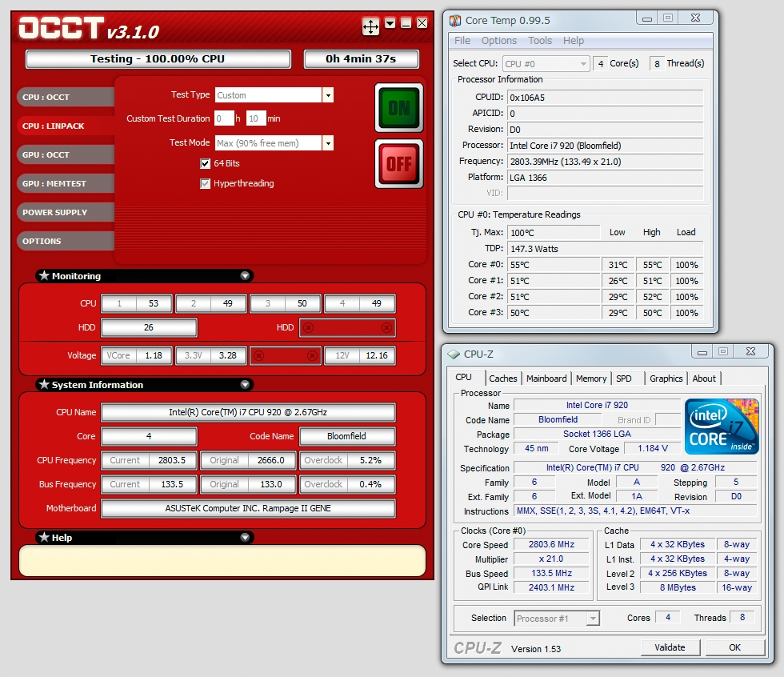Viewport: 784px width, 677px height.
Task: Click the Help section star icon
Action: [44, 537]
